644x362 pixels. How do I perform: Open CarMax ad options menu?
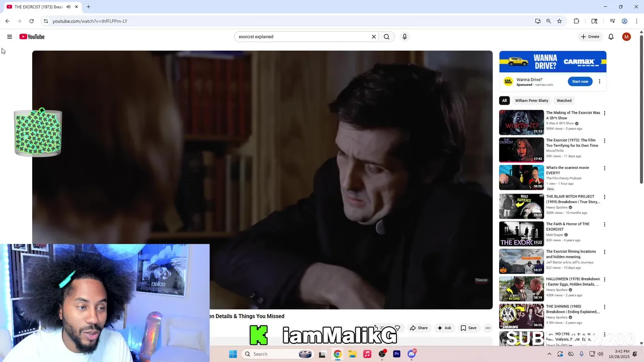pyautogui.click(x=599, y=81)
